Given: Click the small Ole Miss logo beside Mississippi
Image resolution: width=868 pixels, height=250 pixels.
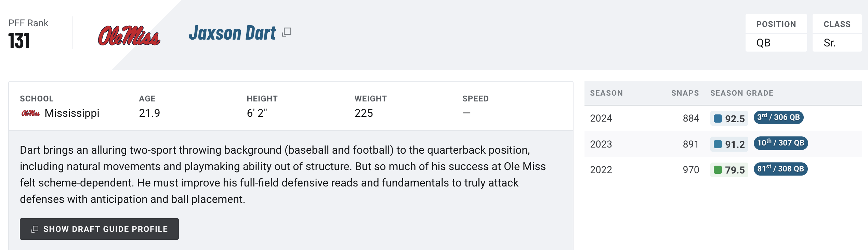Looking at the screenshot, I should pos(31,113).
